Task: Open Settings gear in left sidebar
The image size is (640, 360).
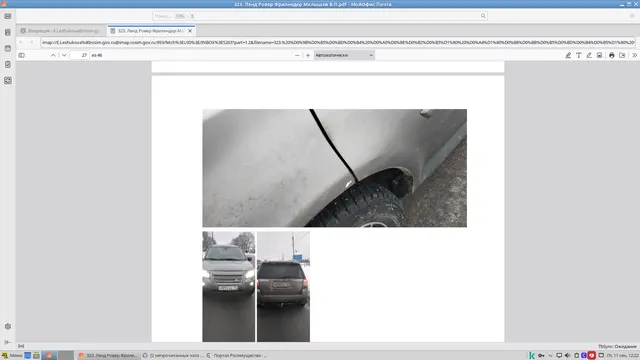Action: 8,327
